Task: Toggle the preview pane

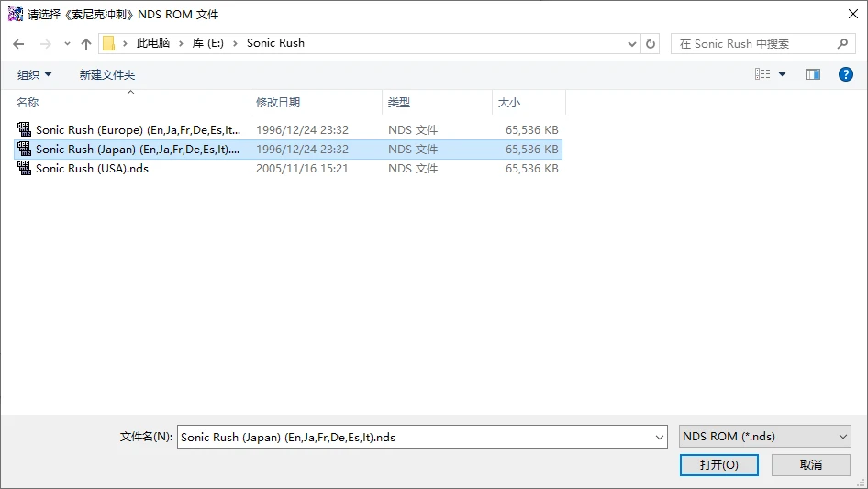Action: pos(813,74)
